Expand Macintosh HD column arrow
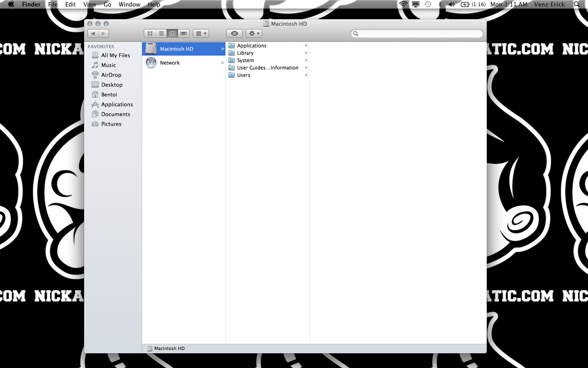The height and width of the screenshot is (368, 588). pos(223,49)
